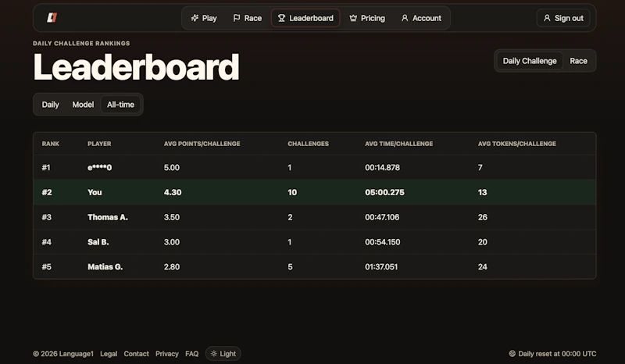Open the Race nav item
Viewport: 625px width, 364px height.
(x=247, y=18)
